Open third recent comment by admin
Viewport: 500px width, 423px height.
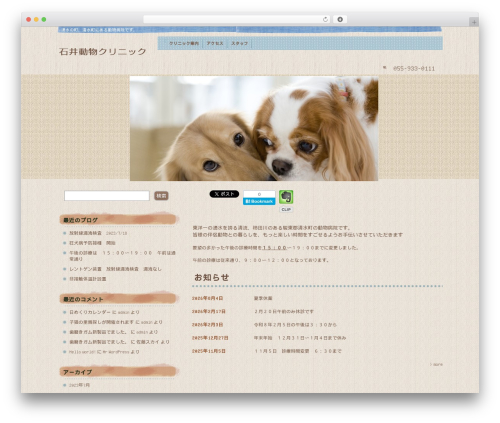113,332
